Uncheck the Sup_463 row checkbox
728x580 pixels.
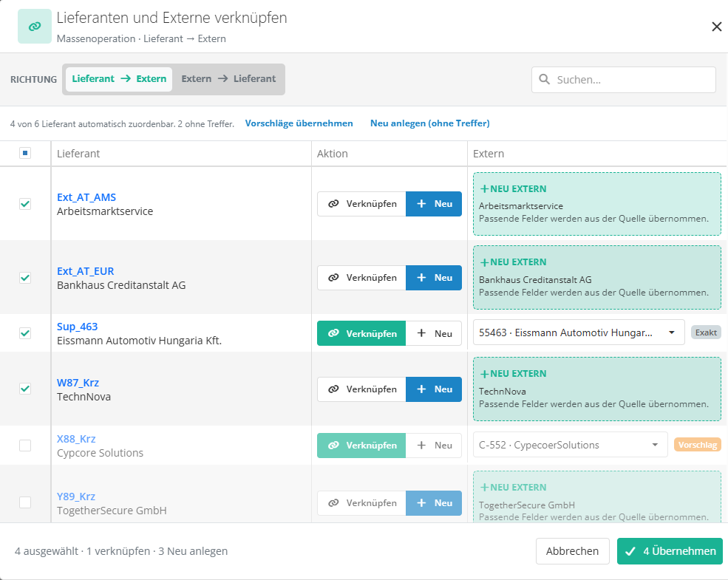coord(25,333)
